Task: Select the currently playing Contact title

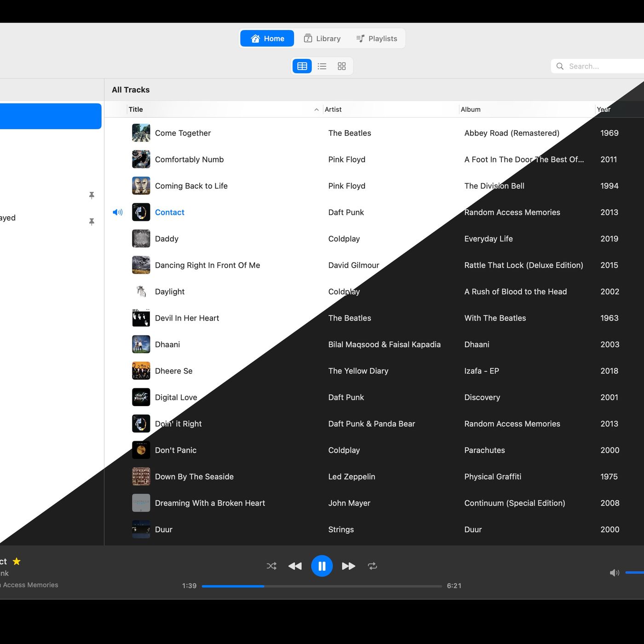Action: pos(170,212)
